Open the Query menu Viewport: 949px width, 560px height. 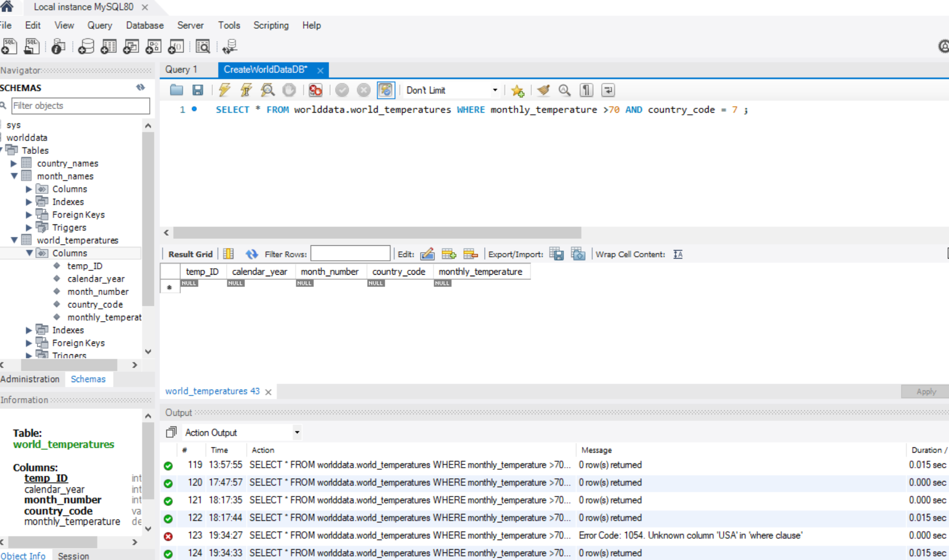pos(100,25)
